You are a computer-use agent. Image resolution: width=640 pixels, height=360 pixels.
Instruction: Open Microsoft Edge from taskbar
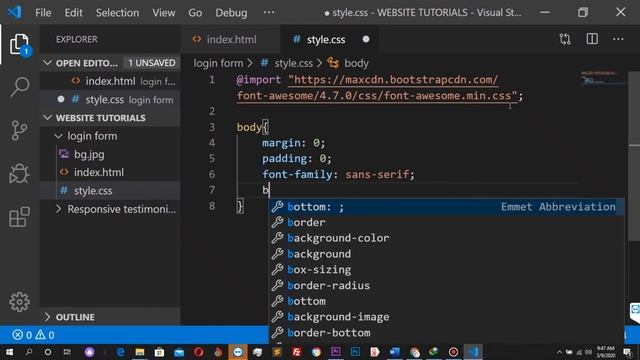[120, 352]
